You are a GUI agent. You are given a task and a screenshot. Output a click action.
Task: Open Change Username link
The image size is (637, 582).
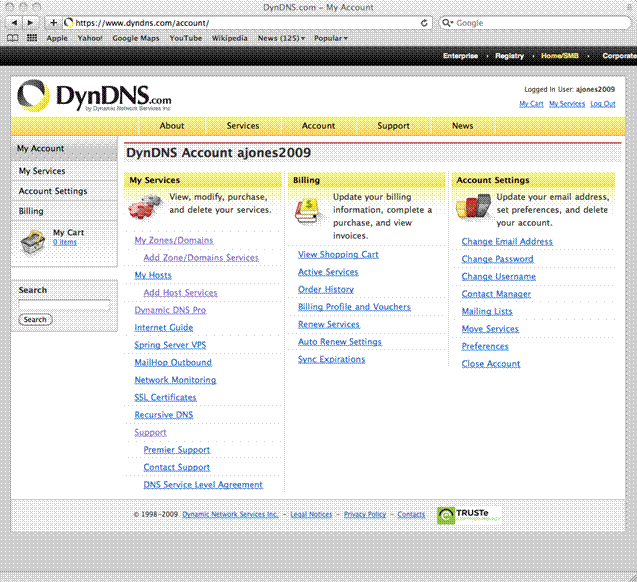[x=498, y=277]
